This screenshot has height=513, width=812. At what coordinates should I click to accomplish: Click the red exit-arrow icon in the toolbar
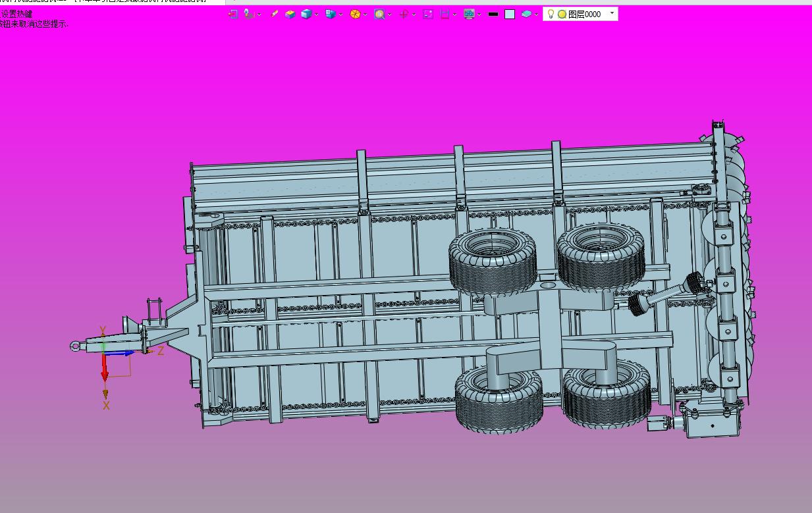(x=233, y=14)
